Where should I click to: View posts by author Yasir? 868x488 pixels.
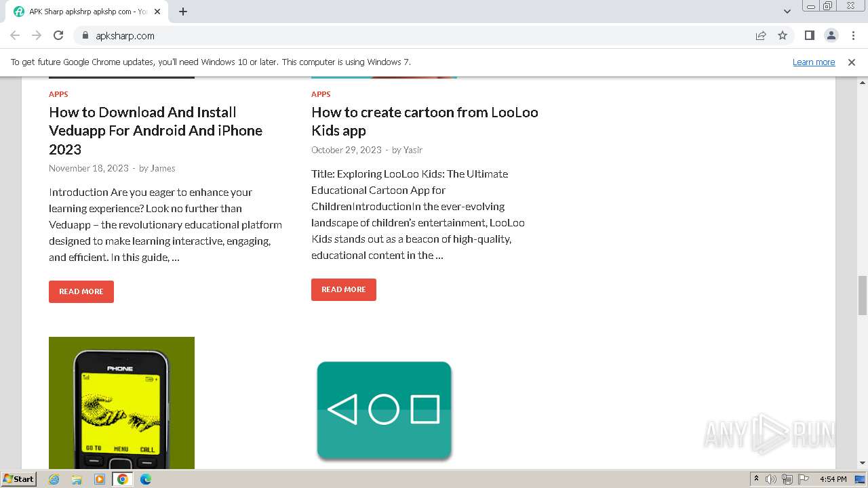coord(413,150)
